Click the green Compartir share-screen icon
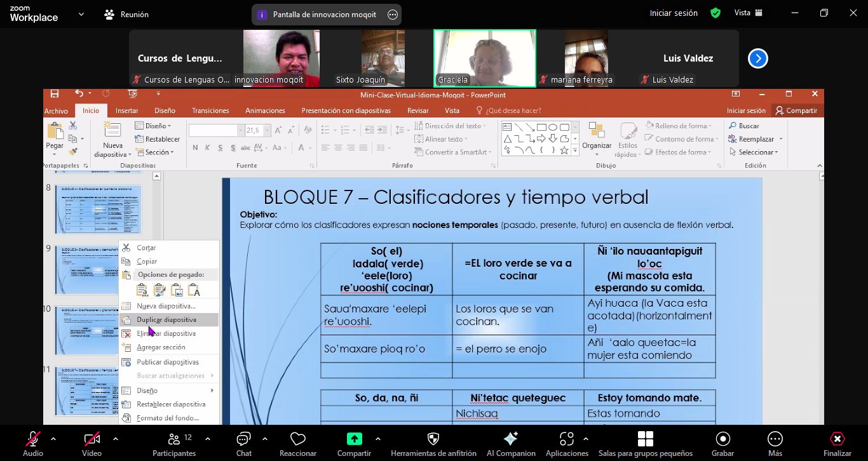This screenshot has width=868, height=461. [x=354, y=439]
